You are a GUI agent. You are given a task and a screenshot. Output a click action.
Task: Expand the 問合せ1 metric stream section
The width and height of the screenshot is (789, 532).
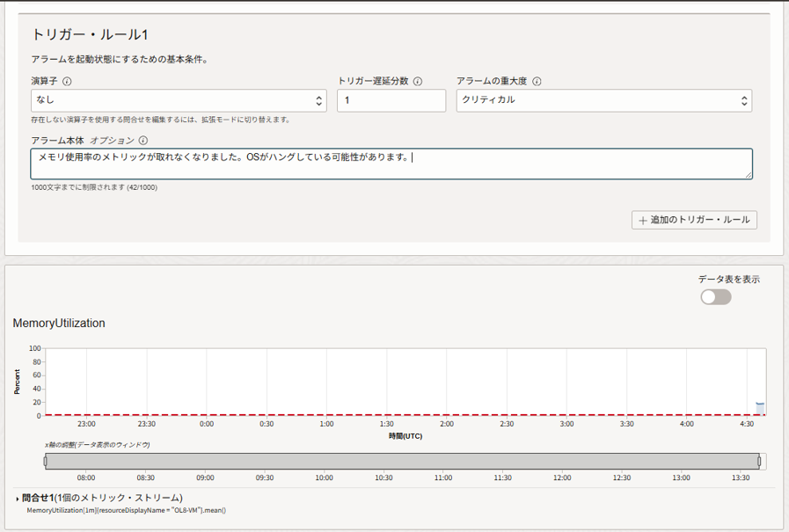[x=18, y=499]
